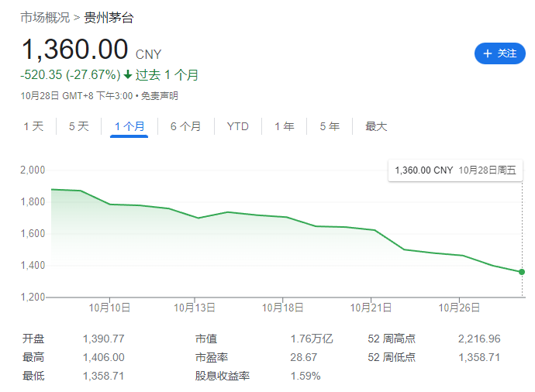
Task: Click the 最低 value 1,358.71
Action: click(x=103, y=376)
